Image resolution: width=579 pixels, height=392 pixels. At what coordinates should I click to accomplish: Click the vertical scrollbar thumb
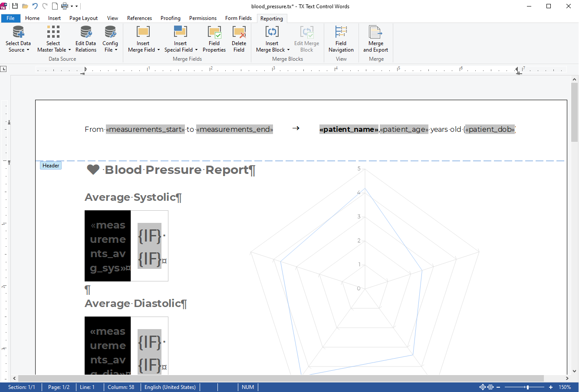tap(575, 112)
